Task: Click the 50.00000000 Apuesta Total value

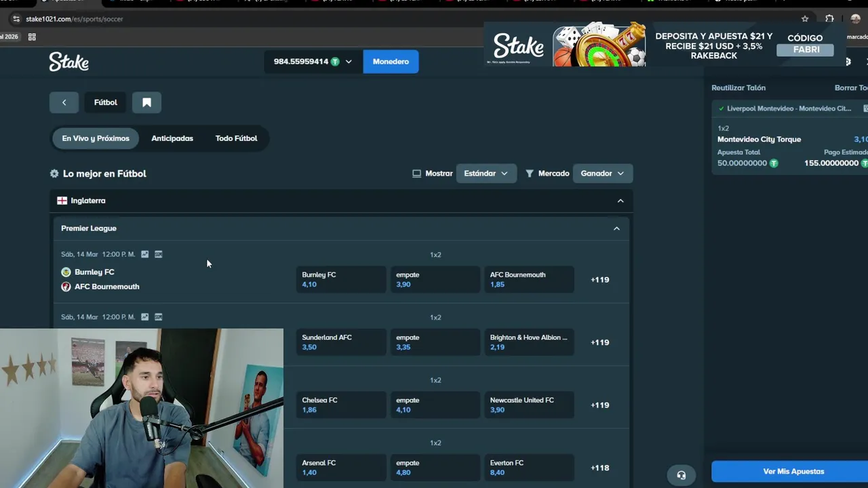Action: click(x=742, y=163)
